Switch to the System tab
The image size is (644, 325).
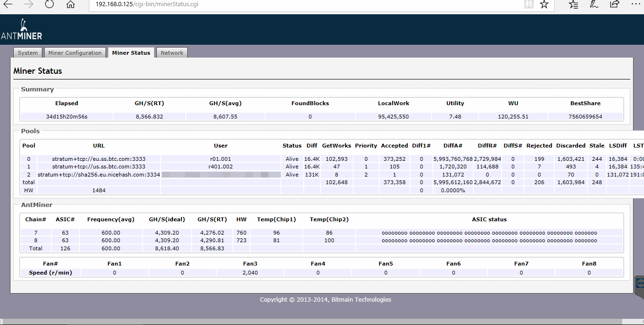[28, 53]
